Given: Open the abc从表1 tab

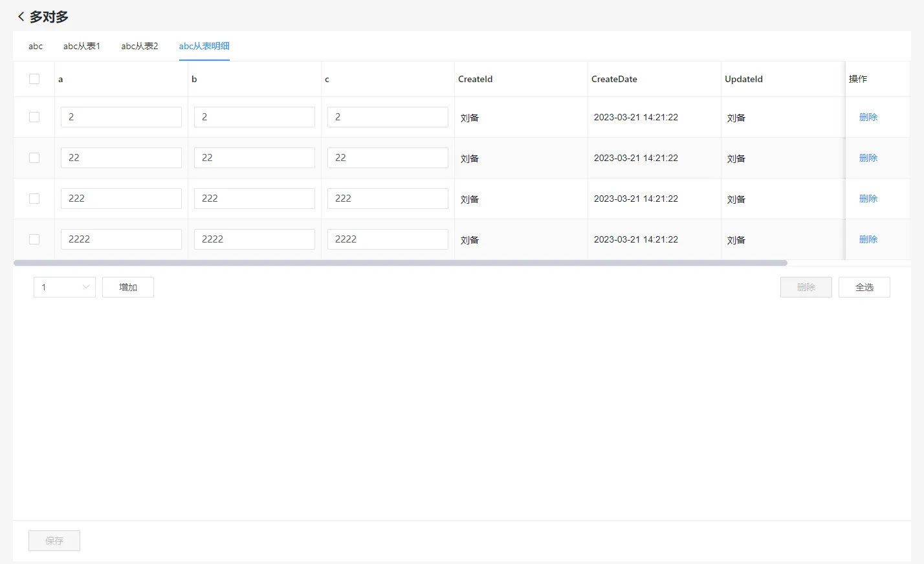Looking at the screenshot, I should coord(82,46).
